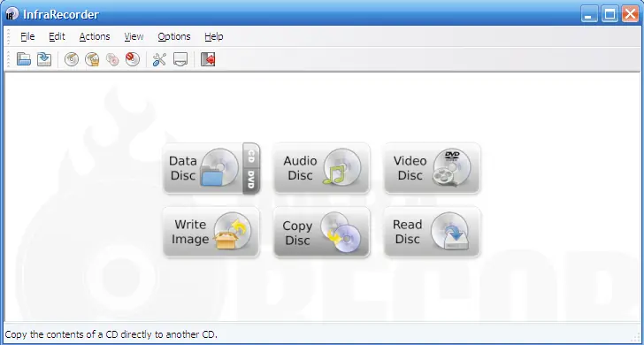Click the burn image toolbar icon with box
The height and width of the screenshot is (345, 644).
pos(92,59)
